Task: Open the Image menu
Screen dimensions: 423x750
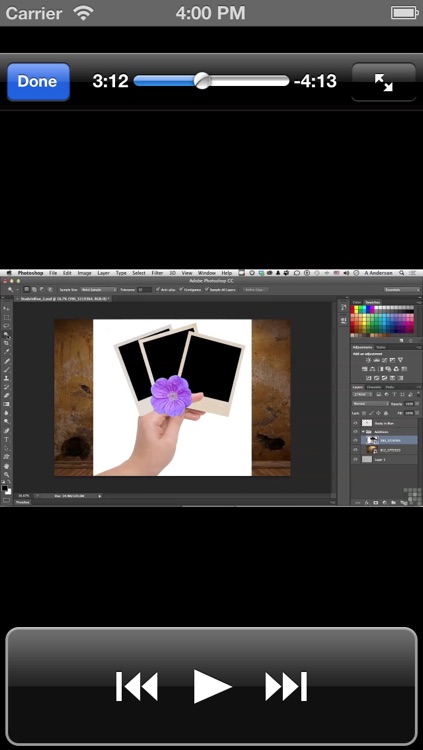Action: point(84,273)
